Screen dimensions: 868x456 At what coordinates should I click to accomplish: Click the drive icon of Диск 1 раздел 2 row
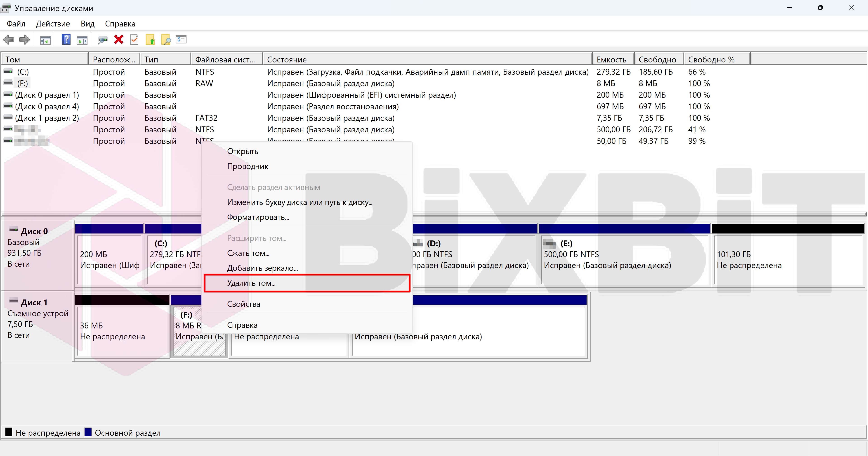[8, 118]
